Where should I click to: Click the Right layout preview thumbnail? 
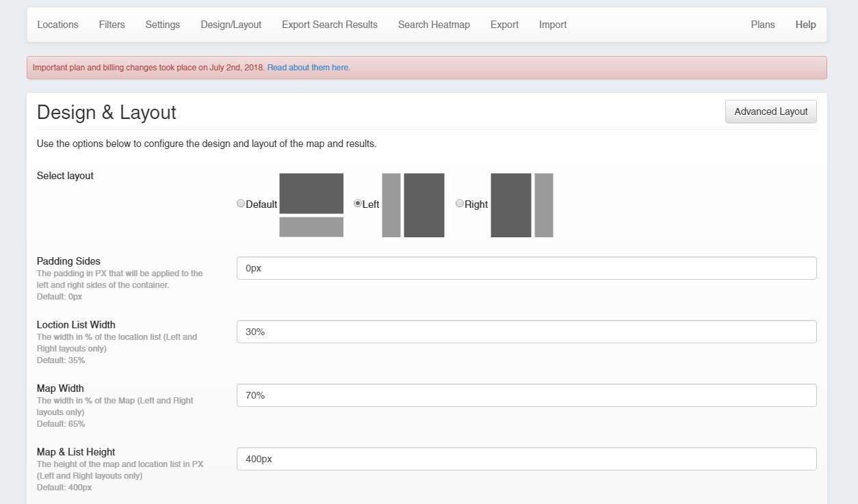point(522,205)
